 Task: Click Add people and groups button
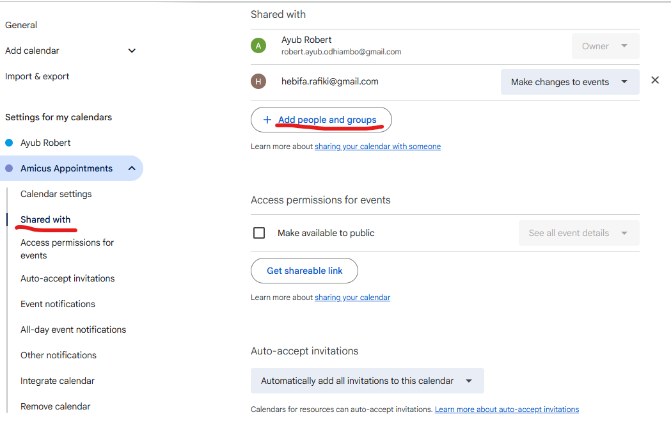tap(321, 120)
